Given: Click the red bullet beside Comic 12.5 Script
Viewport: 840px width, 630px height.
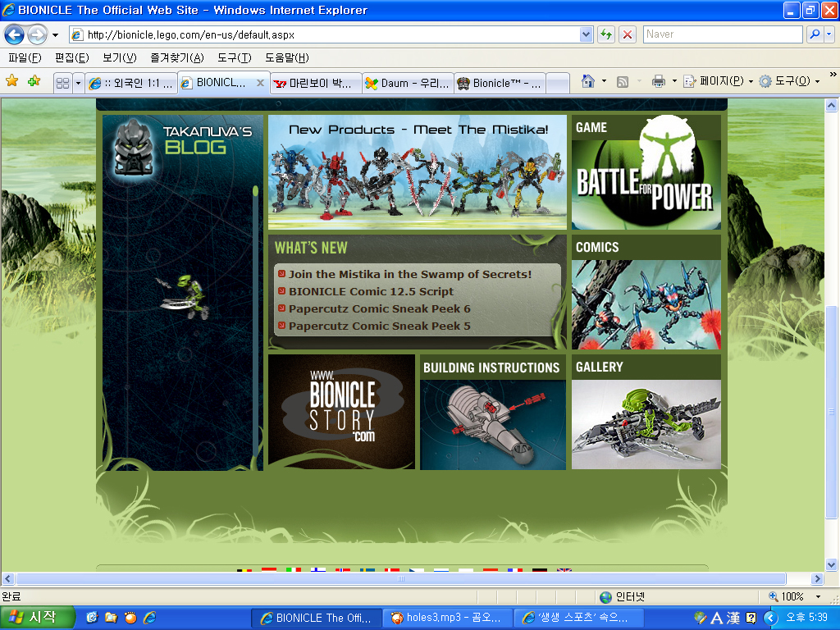Looking at the screenshot, I should (281, 291).
